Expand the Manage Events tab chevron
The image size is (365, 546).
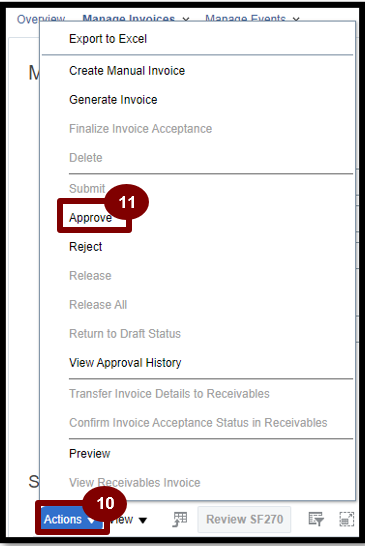coord(296,19)
